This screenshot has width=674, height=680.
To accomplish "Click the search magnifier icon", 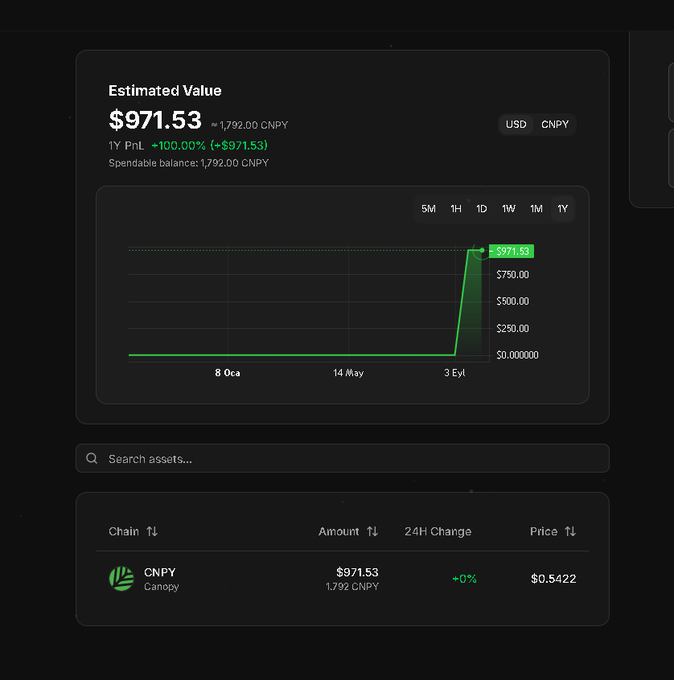I will point(92,458).
